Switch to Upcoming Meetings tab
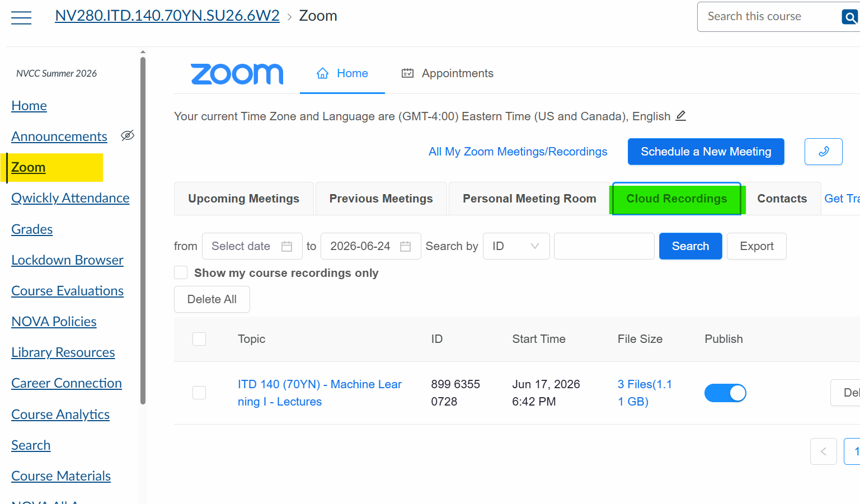Image resolution: width=860 pixels, height=504 pixels. (243, 199)
